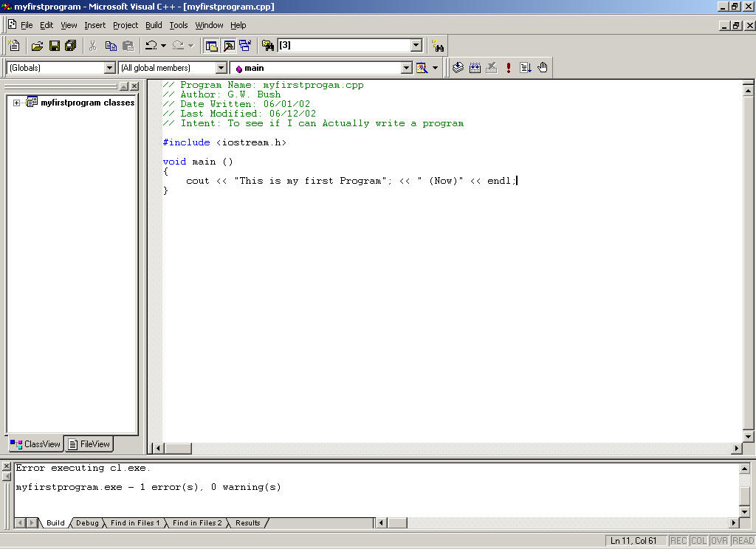Open the Project menu
The width and height of the screenshot is (756, 549).
click(x=126, y=25)
